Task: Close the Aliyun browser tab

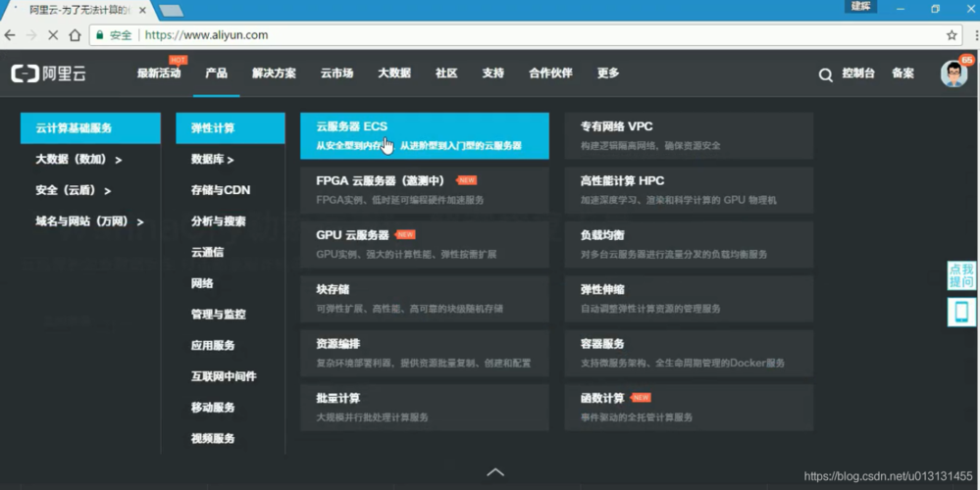Action: point(142,10)
